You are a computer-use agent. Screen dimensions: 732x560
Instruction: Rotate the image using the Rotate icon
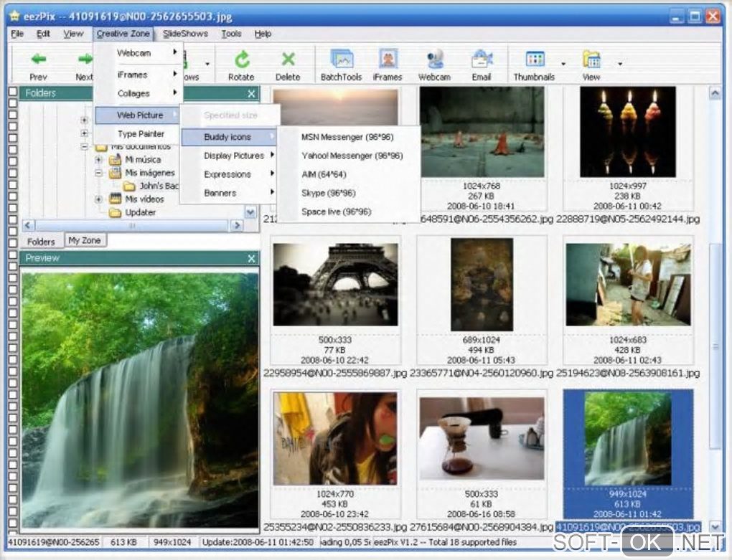(x=241, y=60)
